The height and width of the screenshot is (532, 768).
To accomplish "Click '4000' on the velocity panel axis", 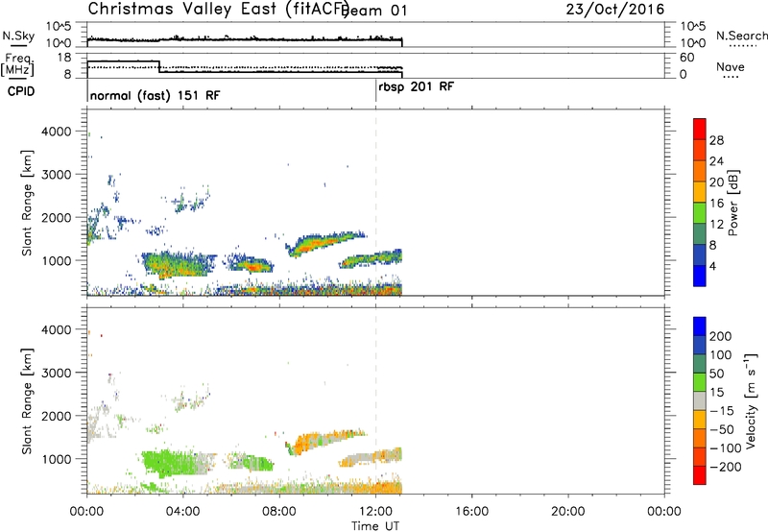I will pyautogui.click(x=57, y=329).
